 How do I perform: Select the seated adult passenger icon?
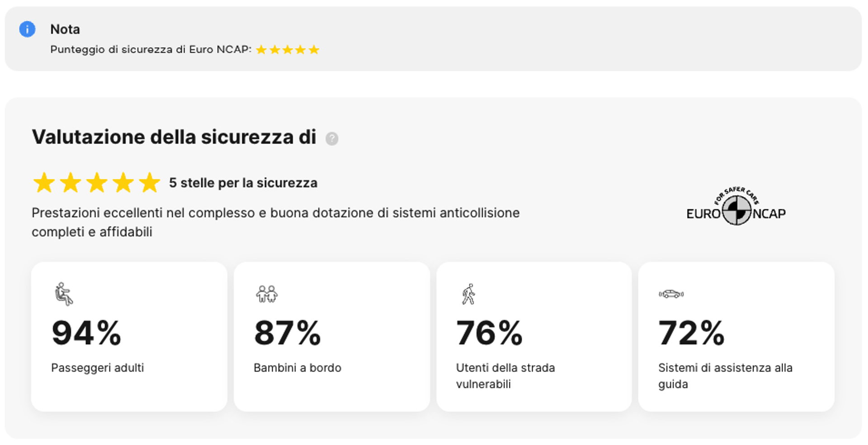(63, 294)
